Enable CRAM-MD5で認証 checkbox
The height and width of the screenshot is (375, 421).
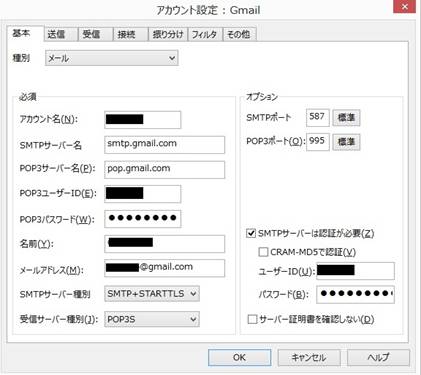[263, 252]
